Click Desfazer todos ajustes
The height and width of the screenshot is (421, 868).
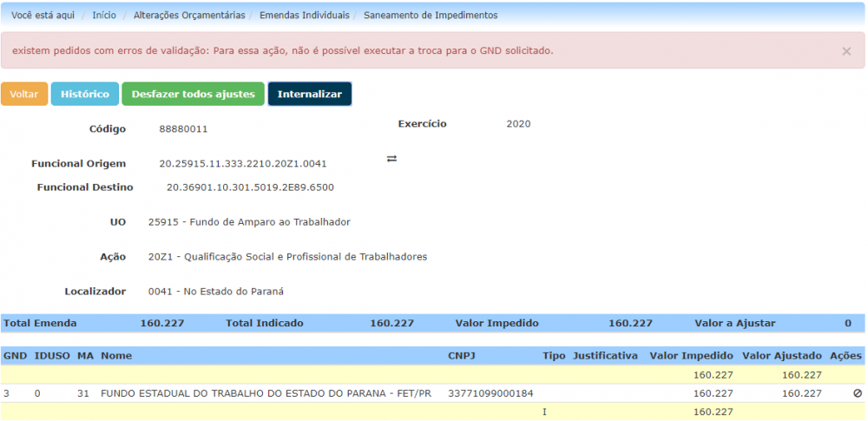pos(193,94)
